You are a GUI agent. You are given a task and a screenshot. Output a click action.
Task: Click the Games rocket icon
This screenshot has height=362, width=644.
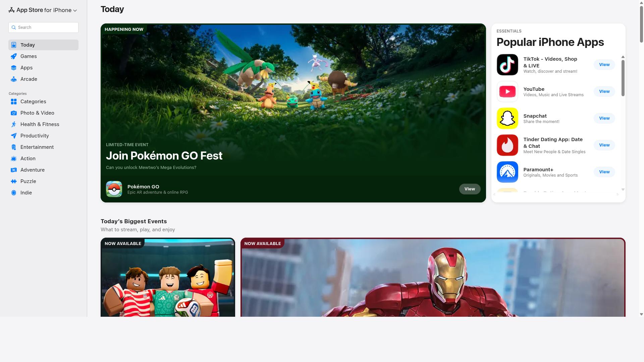tap(14, 56)
